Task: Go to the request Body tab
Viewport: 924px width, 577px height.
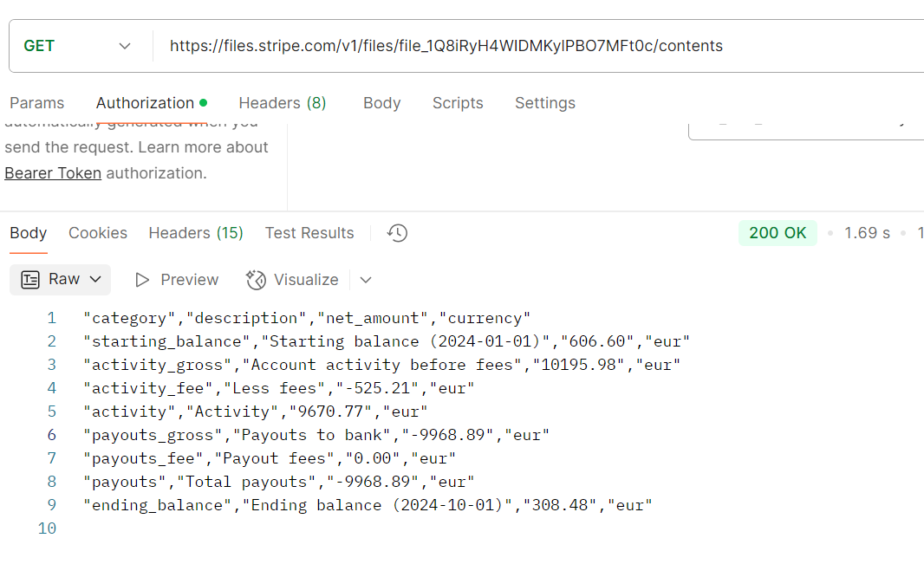Action: pyautogui.click(x=381, y=103)
